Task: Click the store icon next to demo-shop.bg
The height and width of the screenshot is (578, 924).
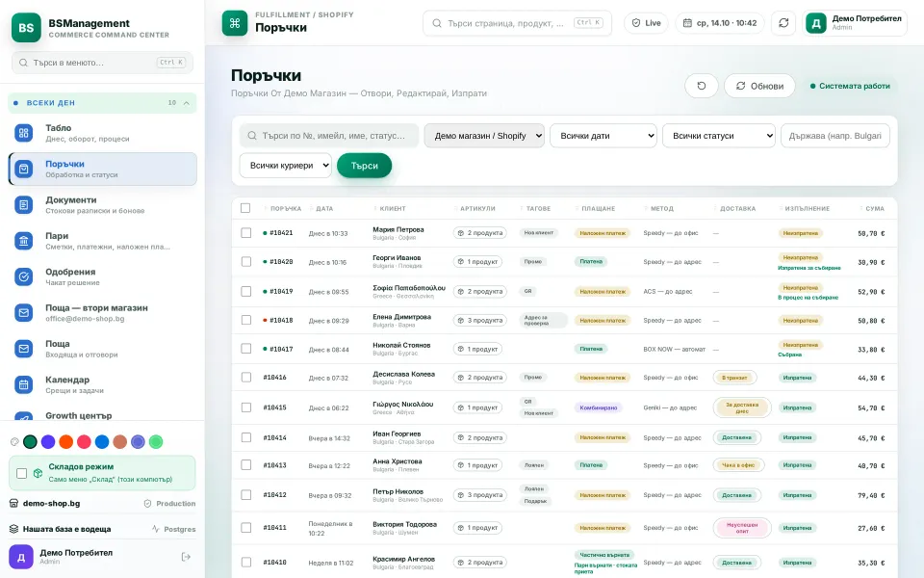Action: pyautogui.click(x=13, y=503)
